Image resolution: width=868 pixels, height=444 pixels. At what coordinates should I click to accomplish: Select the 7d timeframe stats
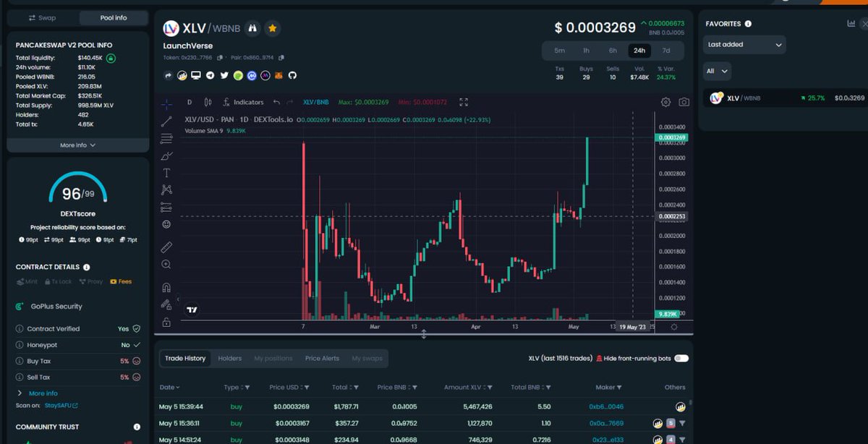(x=666, y=51)
